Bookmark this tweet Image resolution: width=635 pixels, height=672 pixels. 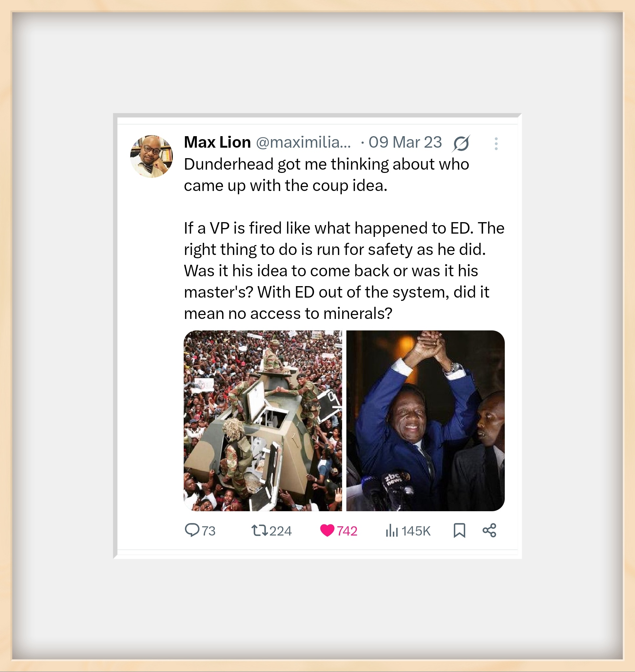459,530
